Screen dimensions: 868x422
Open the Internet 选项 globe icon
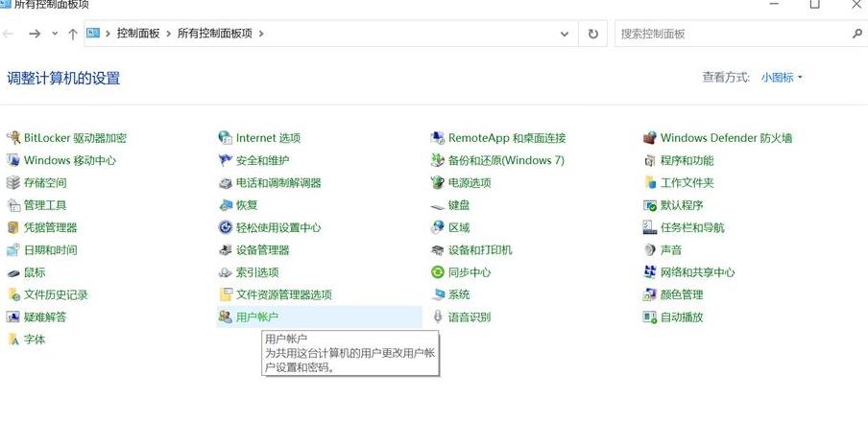(226, 138)
